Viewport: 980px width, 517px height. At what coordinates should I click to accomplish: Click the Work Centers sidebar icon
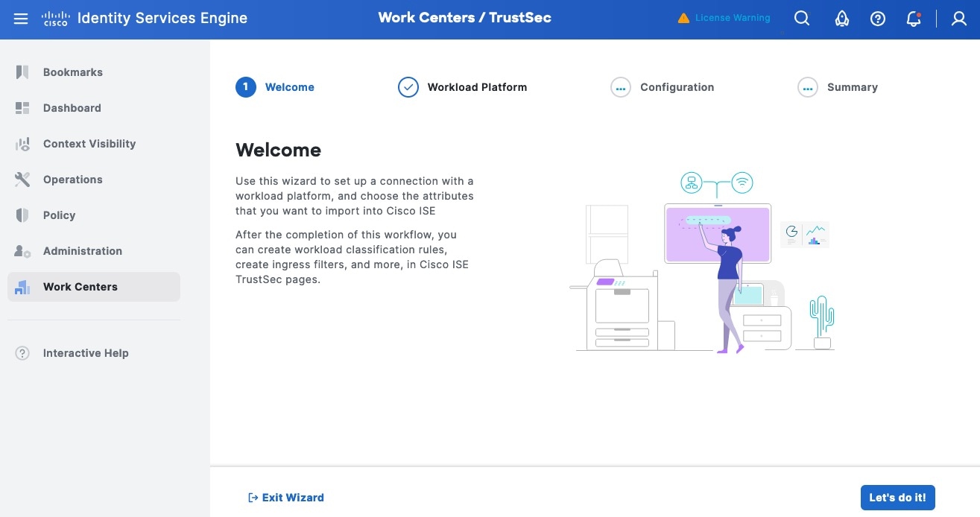22,287
